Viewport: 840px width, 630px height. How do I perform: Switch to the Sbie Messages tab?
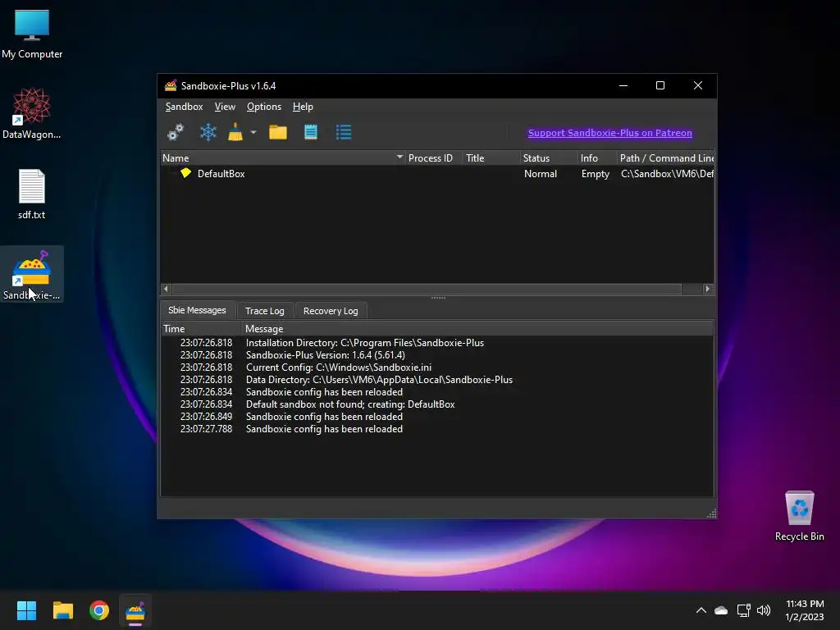pyautogui.click(x=197, y=310)
